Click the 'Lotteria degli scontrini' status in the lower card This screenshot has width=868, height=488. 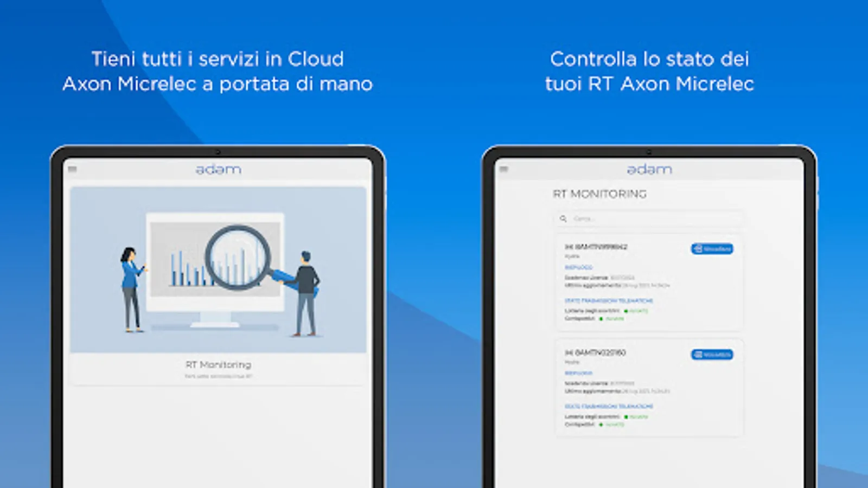[607, 416]
